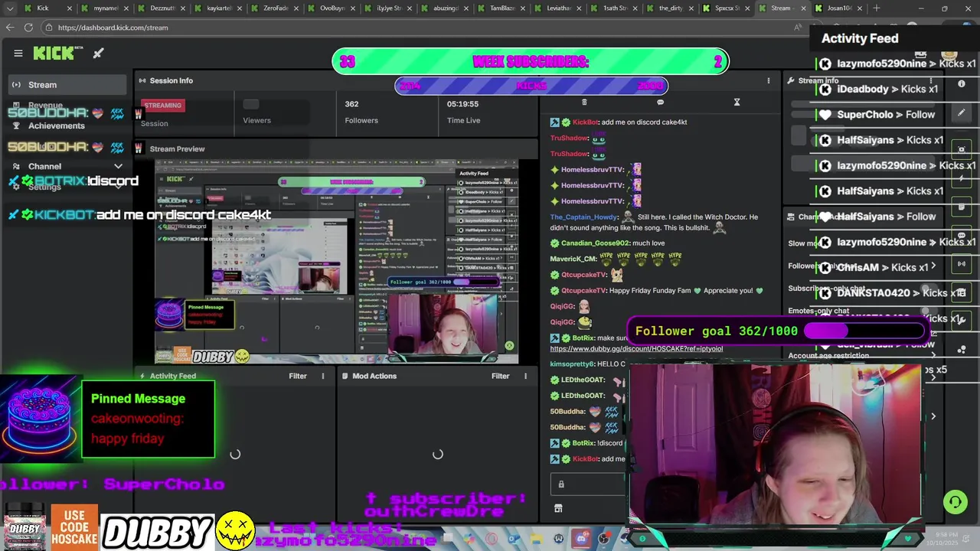This screenshot has height=551, width=980.
Task: Click the STREAMING status badge
Action: click(163, 106)
